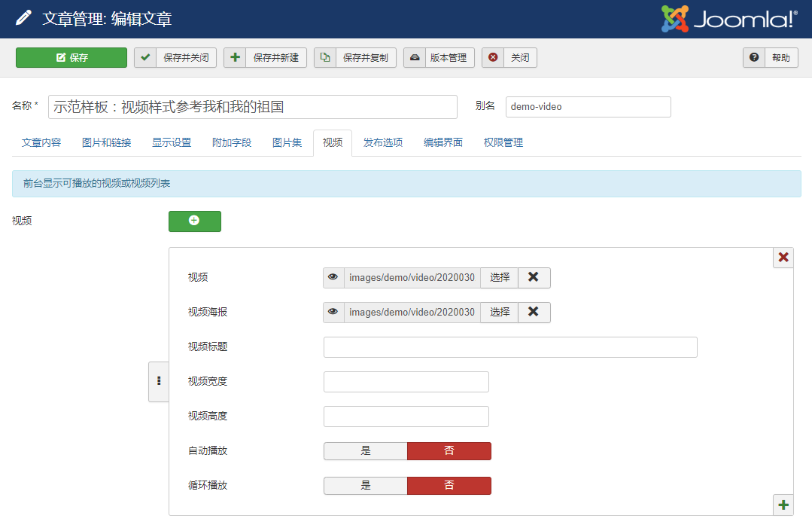Click the green 保存 button
The width and height of the screenshot is (812, 531).
click(71, 58)
